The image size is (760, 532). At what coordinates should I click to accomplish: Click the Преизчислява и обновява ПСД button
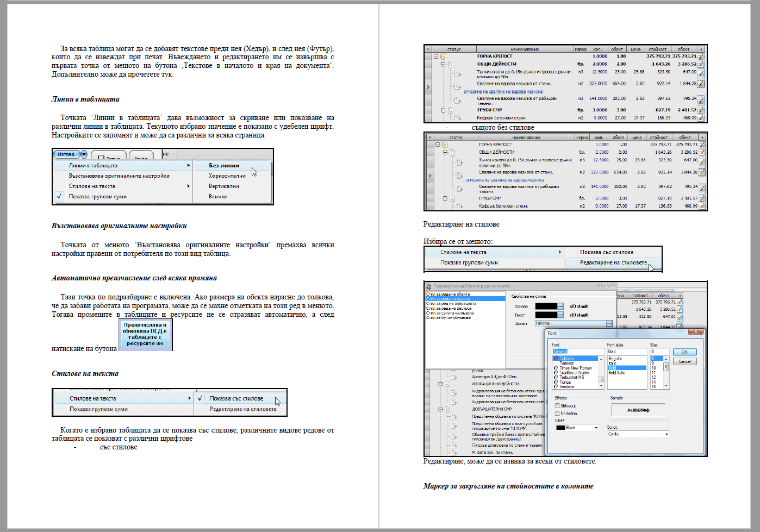point(145,334)
